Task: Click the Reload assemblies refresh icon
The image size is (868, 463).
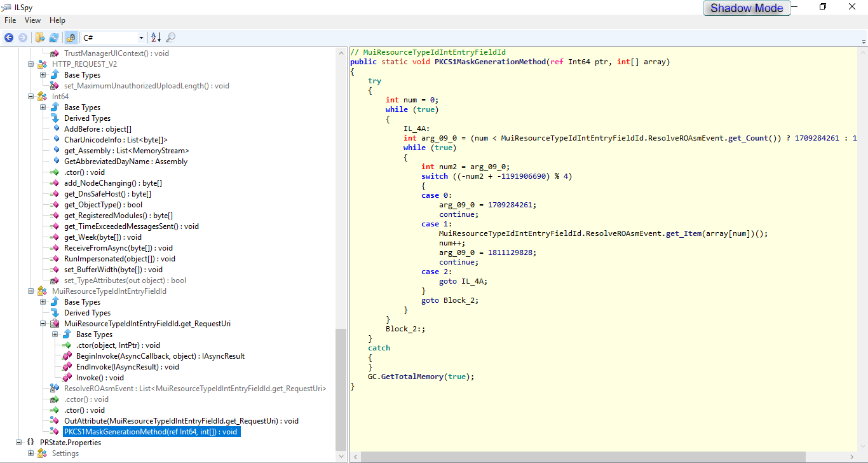Action: pos(54,38)
